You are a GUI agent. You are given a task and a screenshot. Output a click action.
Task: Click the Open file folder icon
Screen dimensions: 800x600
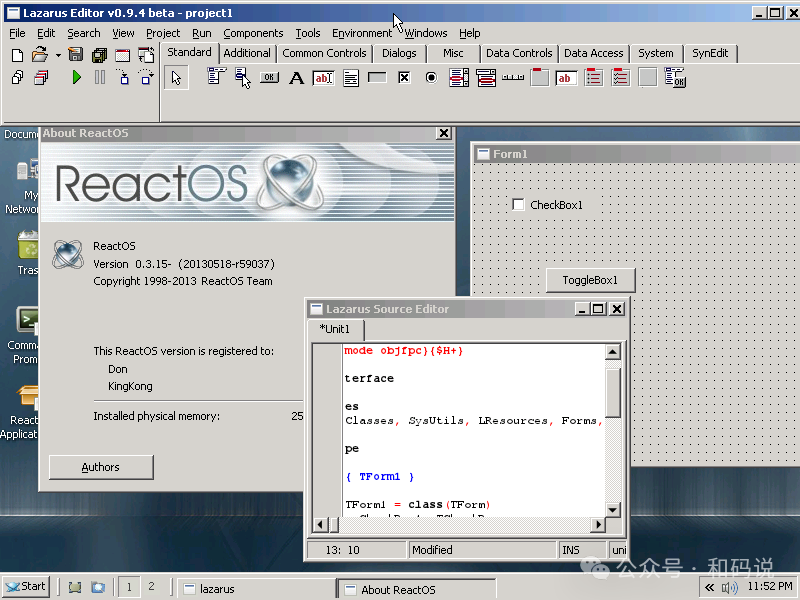pyautogui.click(x=40, y=55)
